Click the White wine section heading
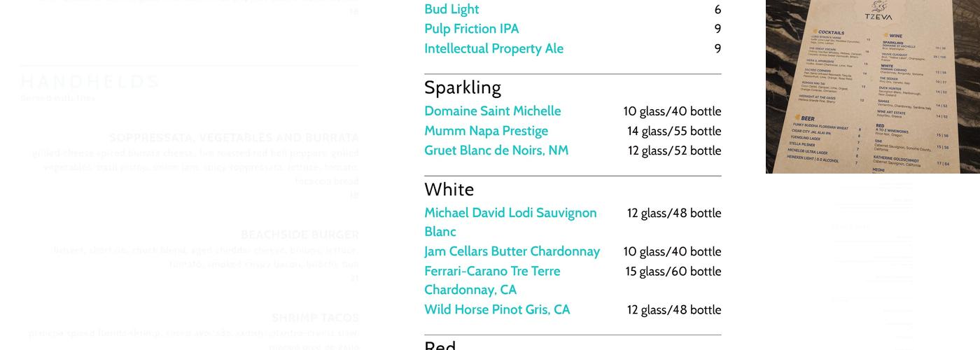Image resolution: width=980 pixels, height=350 pixels. click(x=449, y=190)
